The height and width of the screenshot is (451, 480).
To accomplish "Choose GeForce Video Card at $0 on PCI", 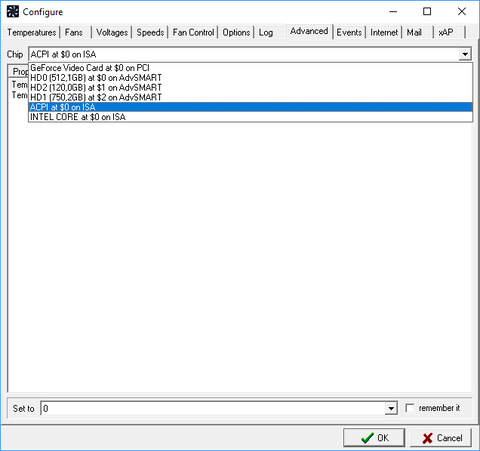I will coord(250,68).
